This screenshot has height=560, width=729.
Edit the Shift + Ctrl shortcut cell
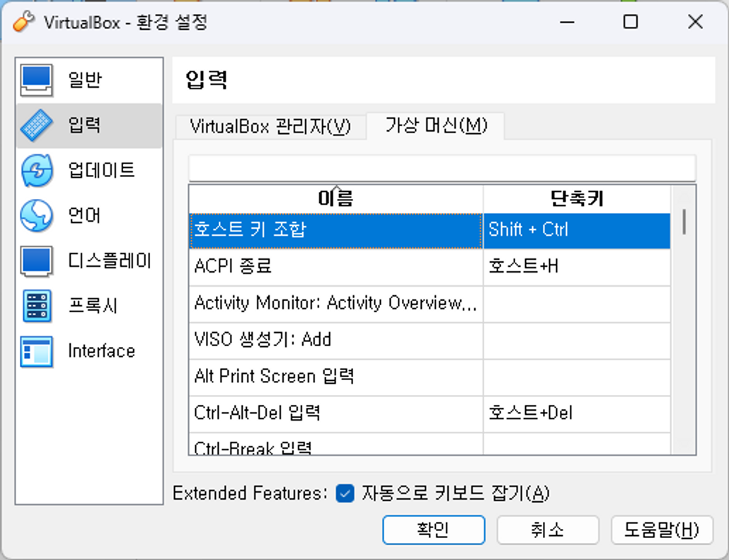point(577,231)
